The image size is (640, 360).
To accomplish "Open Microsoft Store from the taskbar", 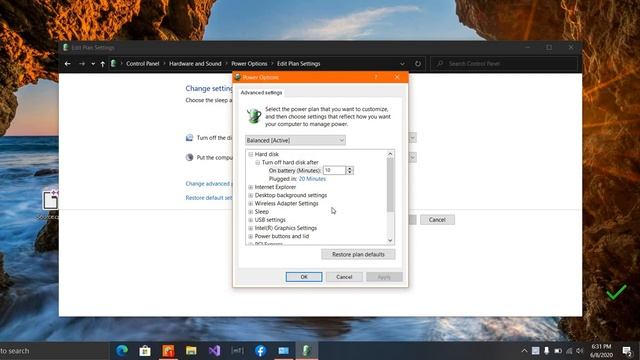I will point(145,351).
